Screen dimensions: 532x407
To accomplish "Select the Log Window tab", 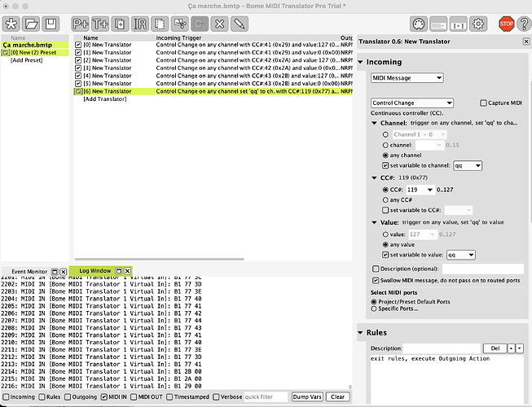I will [95, 270].
